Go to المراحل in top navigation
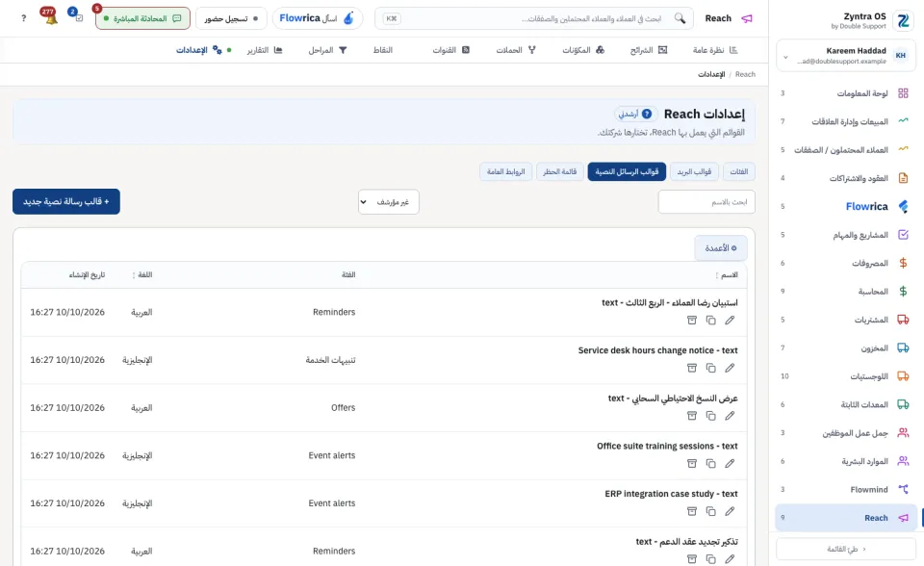Image resolution: width=924 pixels, height=566 pixels. click(x=327, y=50)
